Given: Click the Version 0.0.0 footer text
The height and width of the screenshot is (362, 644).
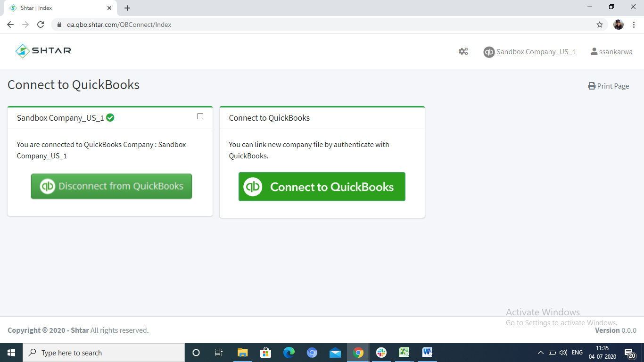Looking at the screenshot, I should [x=616, y=330].
